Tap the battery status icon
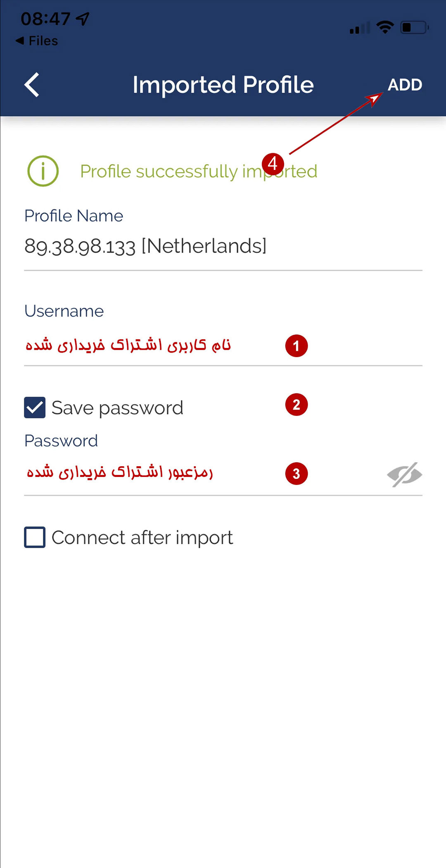The height and width of the screenshot is (868, 446). (414, 28)
